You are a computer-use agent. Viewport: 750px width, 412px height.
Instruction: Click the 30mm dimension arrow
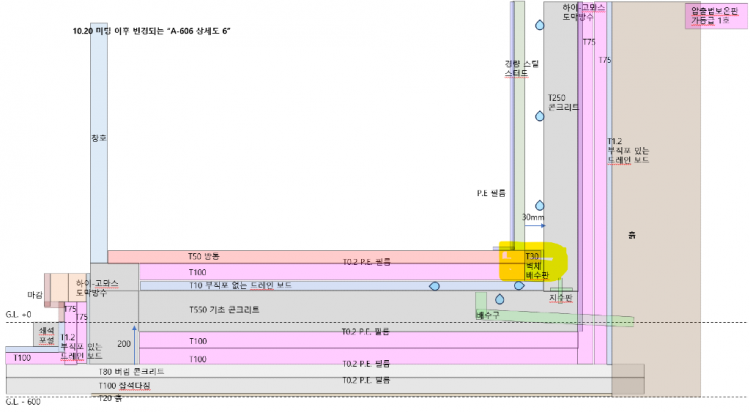[534, 226]
